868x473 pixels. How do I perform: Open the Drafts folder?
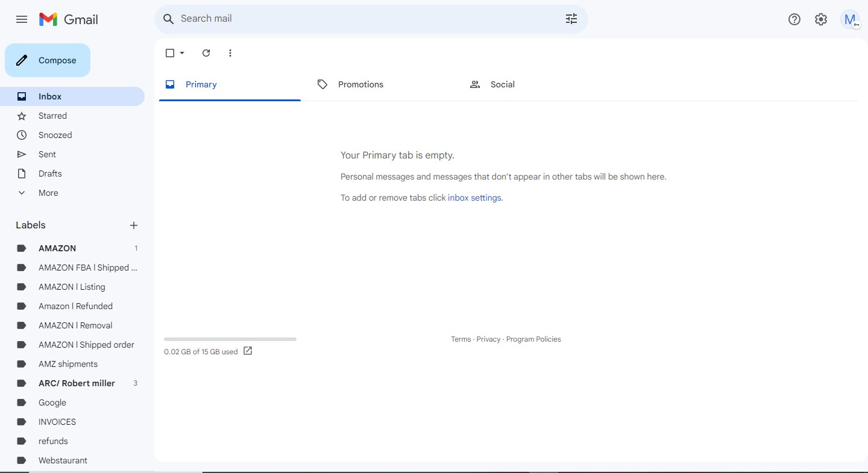click(72, 174)
